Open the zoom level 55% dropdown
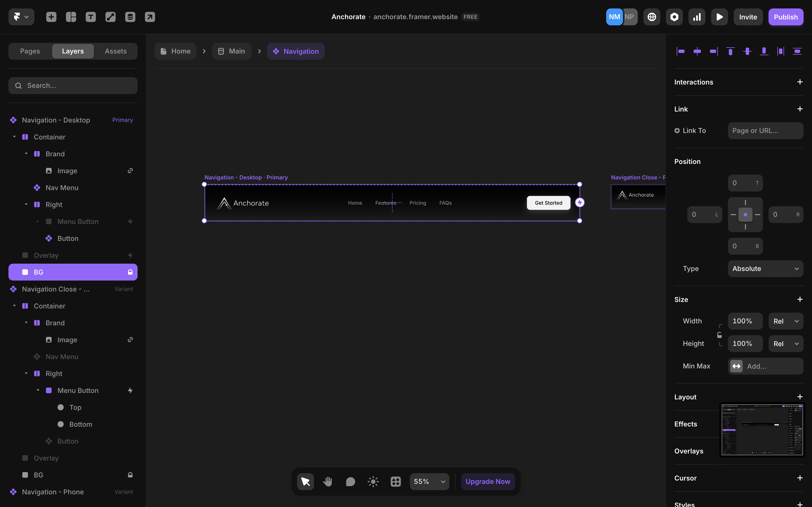Viewport: 812px width, 507px height. [429, 482]
